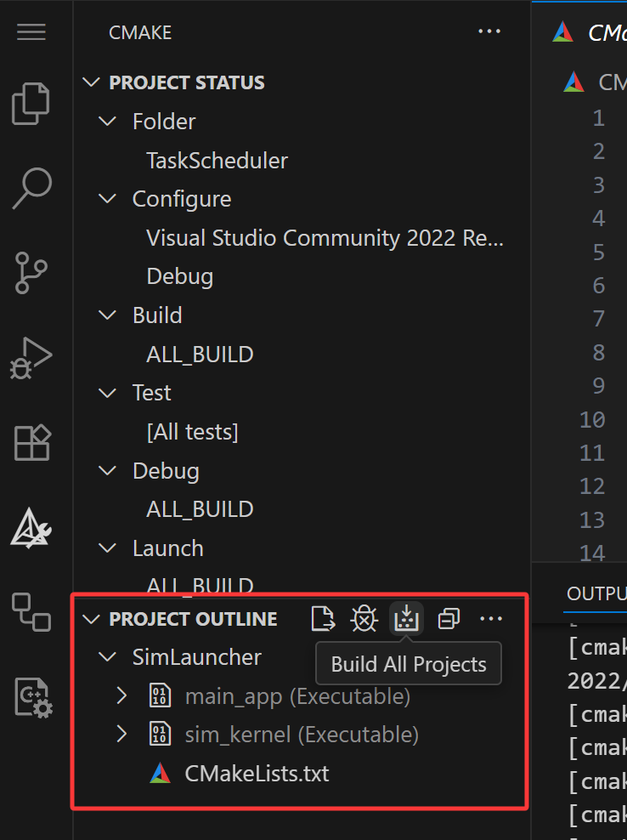The width and height of the screenshot is (627, 840).
Task: Collapse the Configure node
Action: coord(107,199)
